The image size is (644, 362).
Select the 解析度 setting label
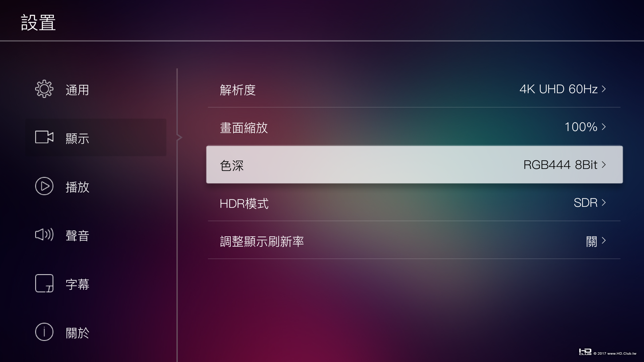[x=238, y=90]
